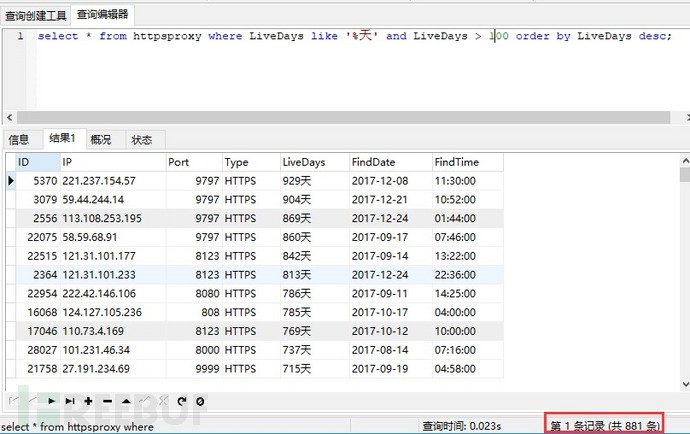Screen dimensions: 690x434
Task: Switch to the 概况 tab
Action: 101,140
